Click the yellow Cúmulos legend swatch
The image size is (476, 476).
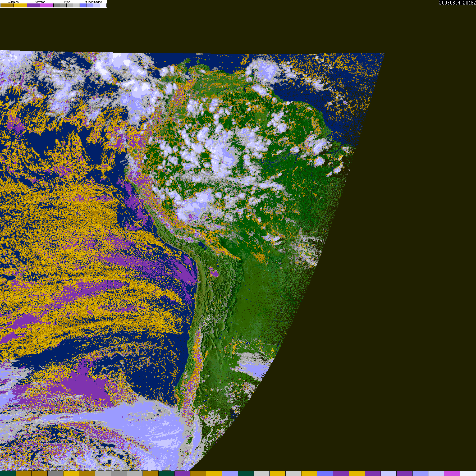pyautogui.click(x=20, y=5)
